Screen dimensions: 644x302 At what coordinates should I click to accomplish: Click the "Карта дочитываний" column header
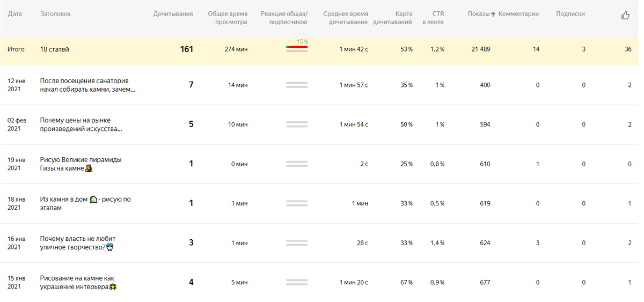[396, 18]
